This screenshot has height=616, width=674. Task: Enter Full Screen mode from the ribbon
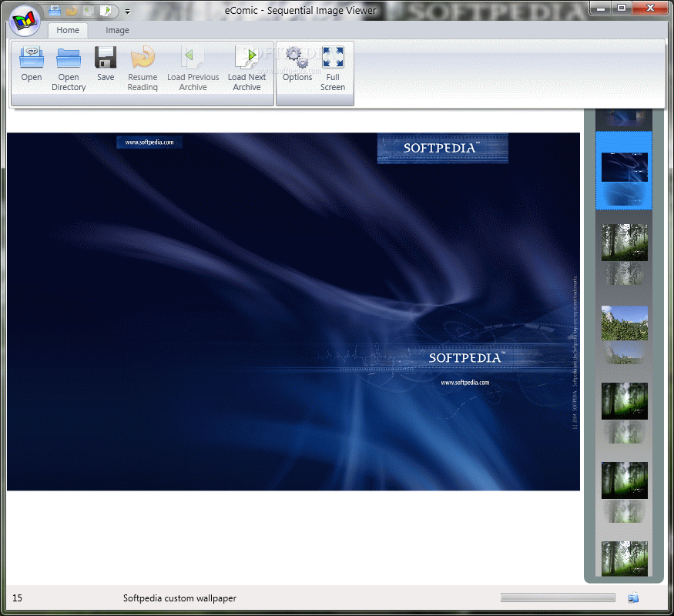(333, 69)
